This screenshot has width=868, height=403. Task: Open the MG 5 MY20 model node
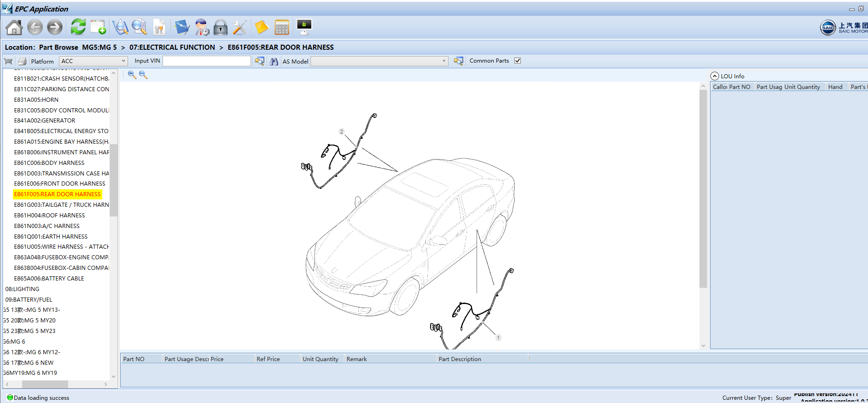(29, 320)
